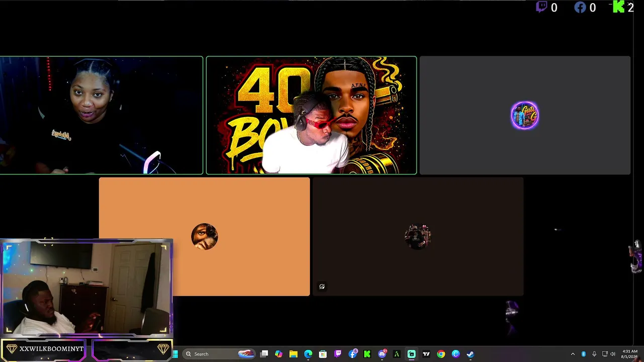The height and width of the screenshot is (362, 644).
Task: Click the round avatar on the orange tile
Action: 204,236
